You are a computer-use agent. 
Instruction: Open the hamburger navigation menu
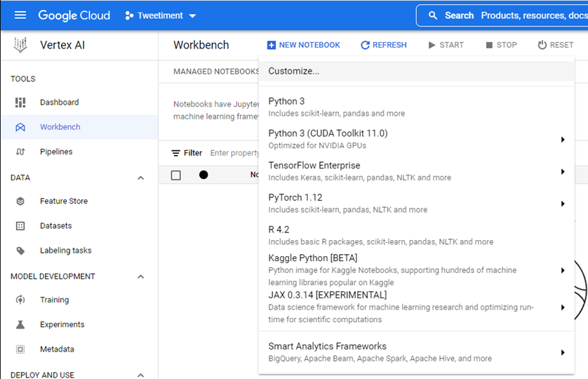(x=20, y=15)
